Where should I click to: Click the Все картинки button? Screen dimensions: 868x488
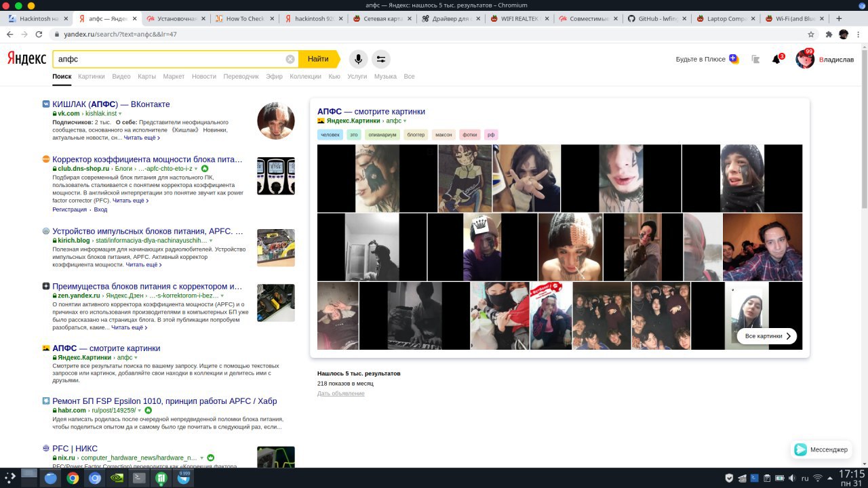tap(767, 336)
